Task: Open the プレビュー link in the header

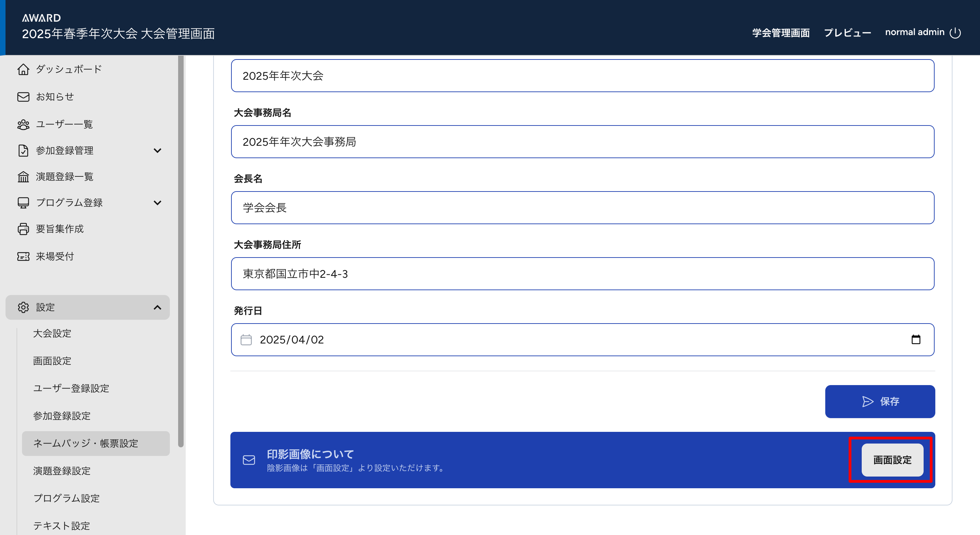Action: click(847, 33)
